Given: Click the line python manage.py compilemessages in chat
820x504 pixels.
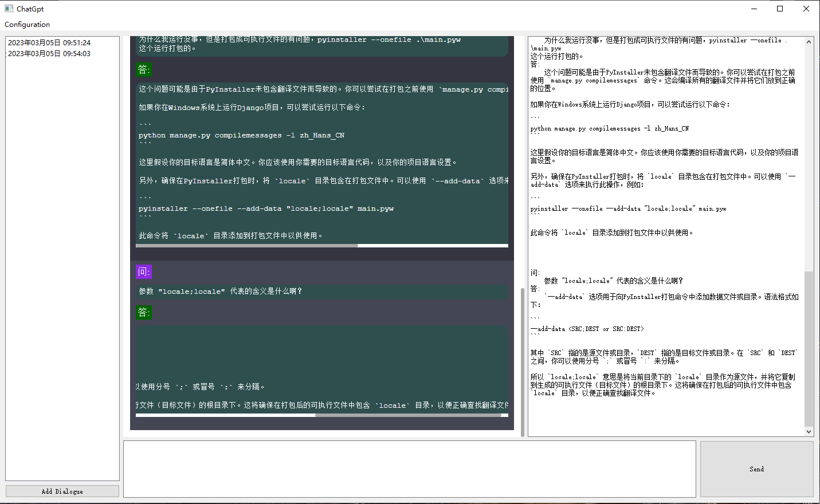Looking at the screenshot, I should coord(241,135).
